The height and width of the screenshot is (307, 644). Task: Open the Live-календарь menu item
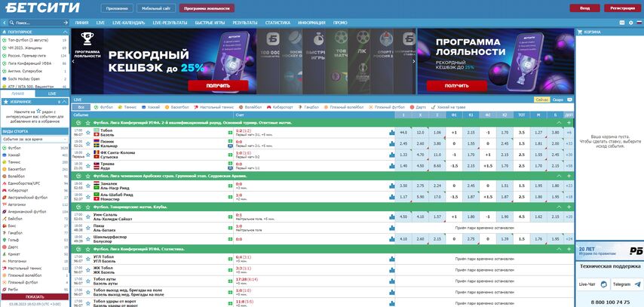(x=128, y=23)
